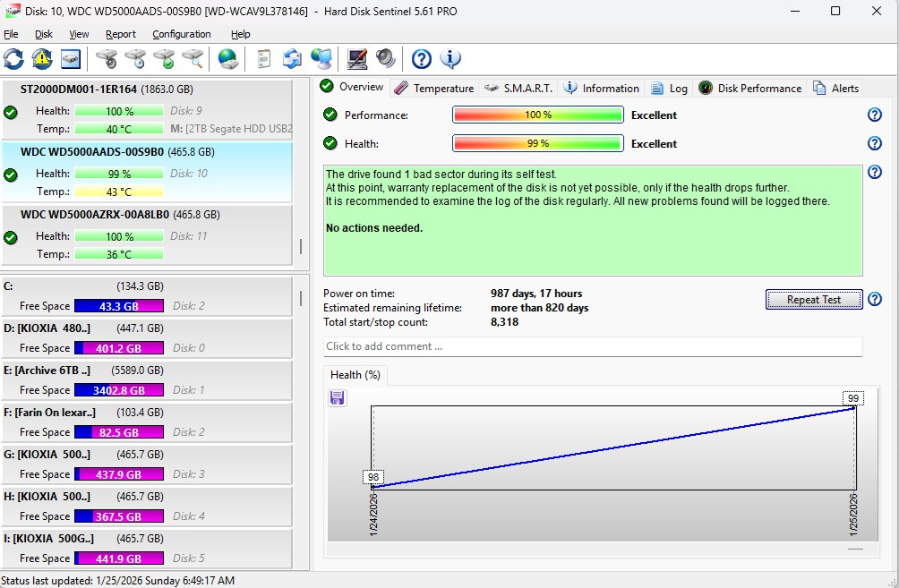Select the WDC WD5000AZRX-00A8LB0 disk
This screenshot has height=588, width=899.
point(120,215)
